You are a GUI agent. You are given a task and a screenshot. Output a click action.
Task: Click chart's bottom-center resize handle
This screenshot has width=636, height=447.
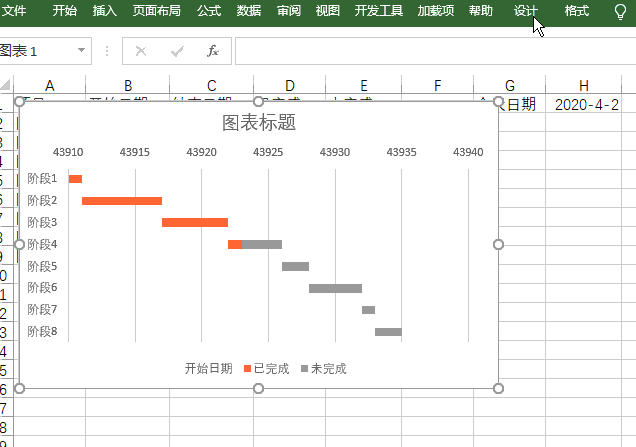coord(259,388)
